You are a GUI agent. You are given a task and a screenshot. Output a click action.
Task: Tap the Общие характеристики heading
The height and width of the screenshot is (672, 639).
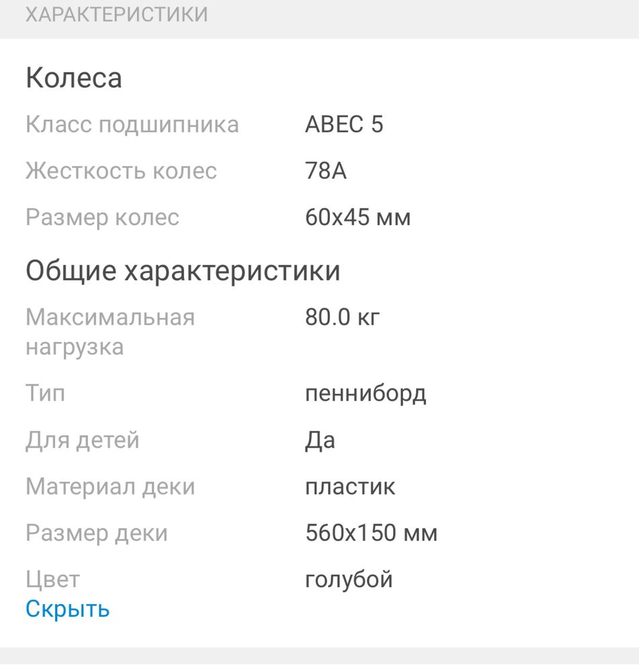click(x=183, y=271)
